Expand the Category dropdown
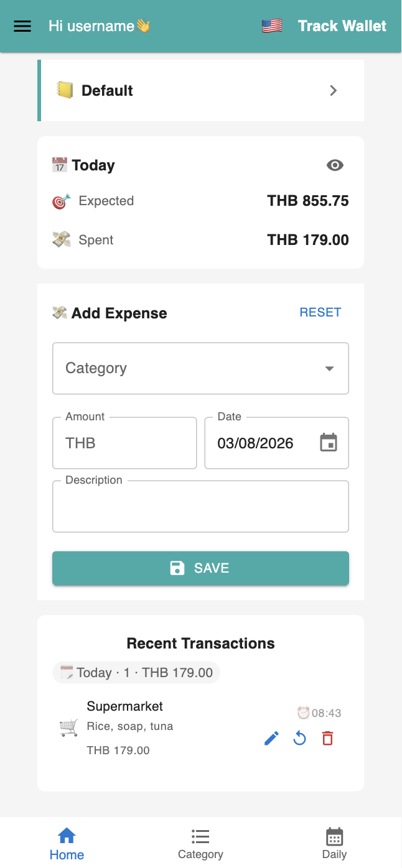402x868 pixels. pyautogui.click(x=200, y=368)
